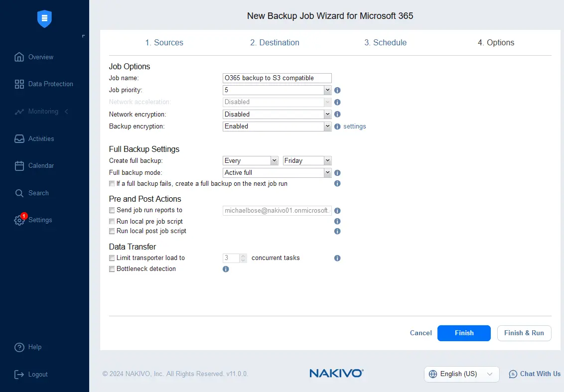564x392 pixels.
Task: Open the Friday day dropdown
Action: (x=307, y=161)
